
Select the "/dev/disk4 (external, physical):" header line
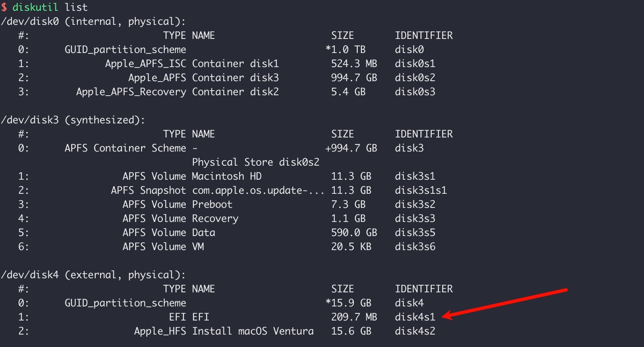coord(94,275)
